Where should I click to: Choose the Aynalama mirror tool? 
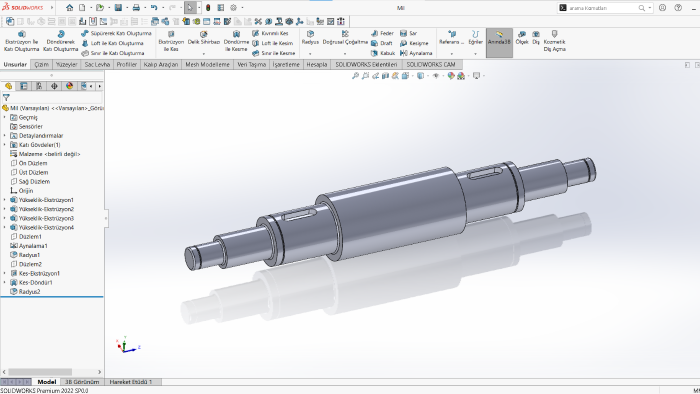click(x=416, y=53)
